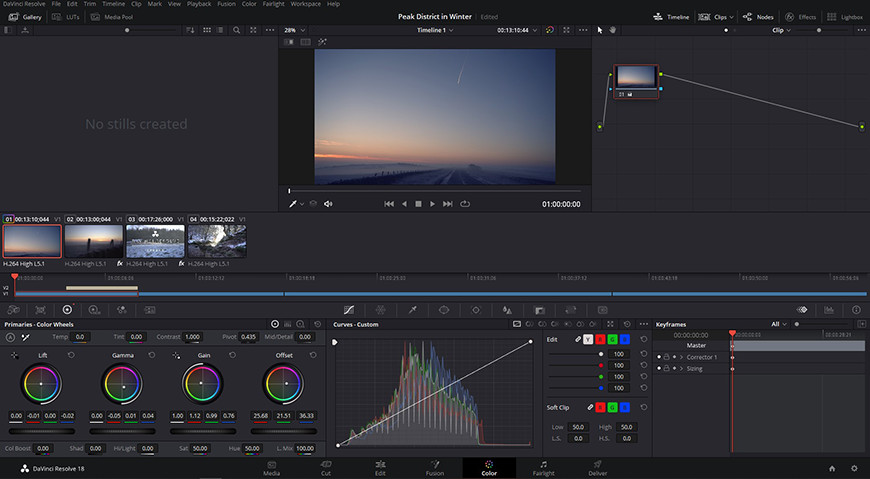Select clip 03 snowy thumbnail
The height and width of the screenshot is (479, 870).
[155, 241]
